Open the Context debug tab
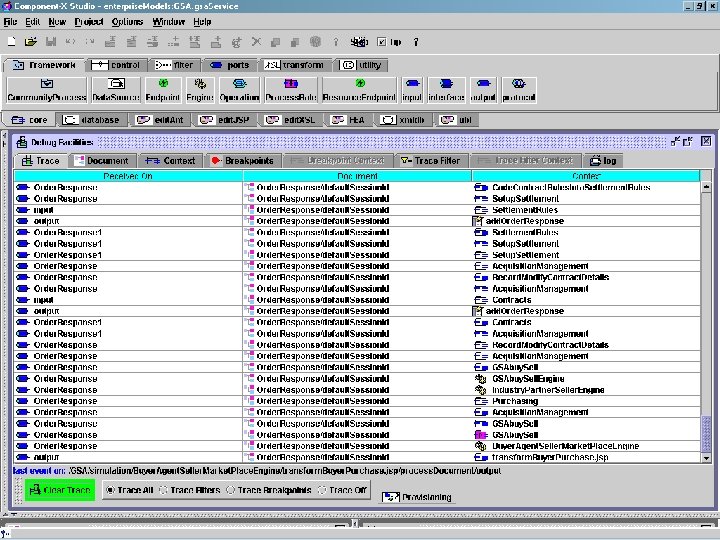This screenshot has height=540, width=720. (171, 161)
